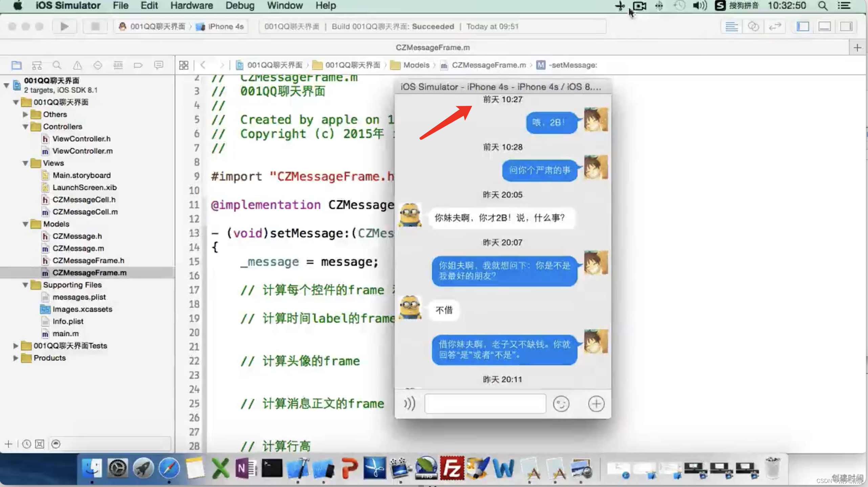The width and height of the screenshot is (868, 487).
Task: Open the search navigator magnifier icon
Action: click(57, 65)
